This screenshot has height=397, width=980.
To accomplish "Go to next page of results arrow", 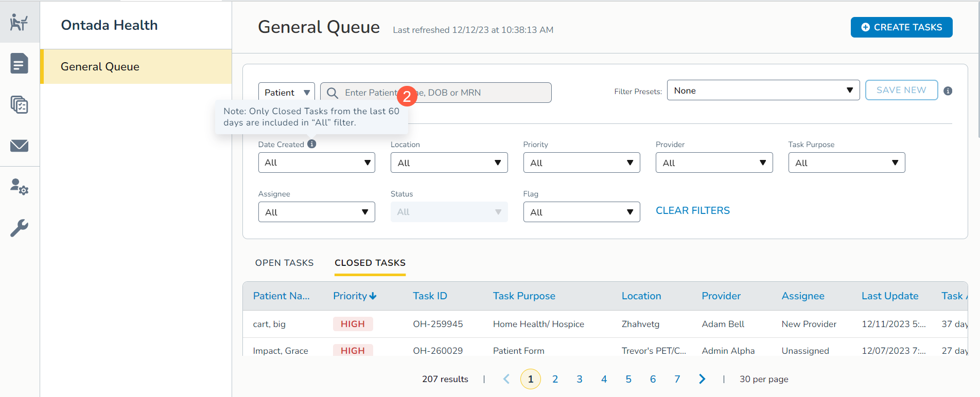I will point(702,379).
